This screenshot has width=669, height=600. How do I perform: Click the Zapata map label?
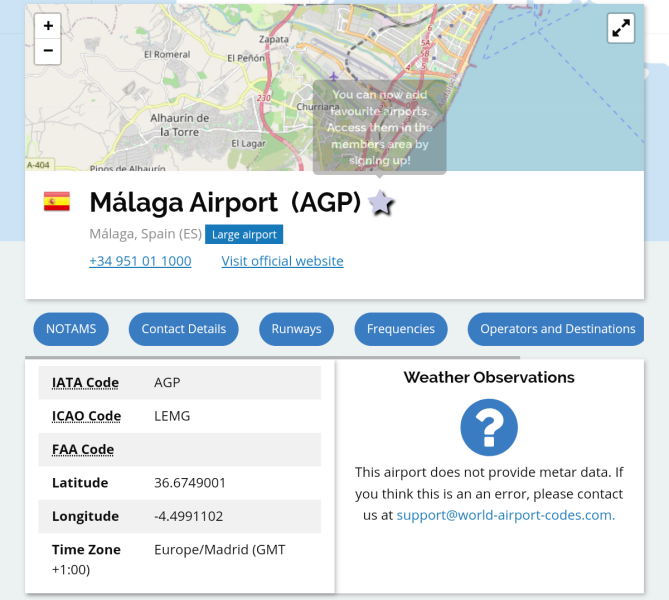[274, 39]
